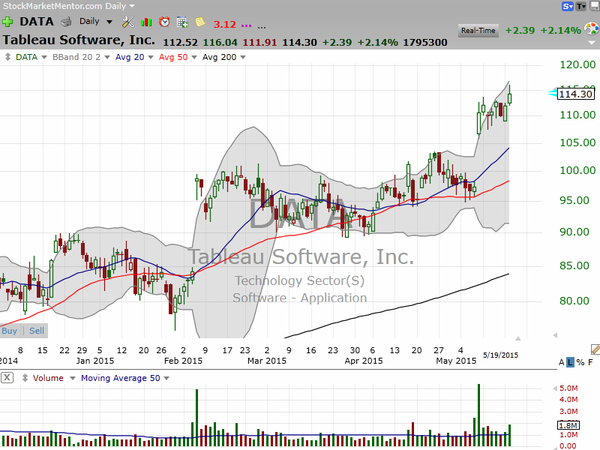Click the left triangle next to 5.0M

(555, 388)
